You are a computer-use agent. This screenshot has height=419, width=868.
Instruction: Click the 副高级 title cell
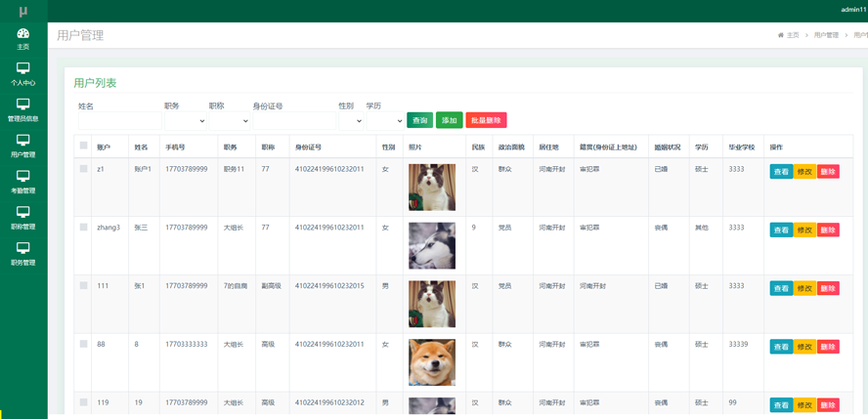tap(272, 286)
